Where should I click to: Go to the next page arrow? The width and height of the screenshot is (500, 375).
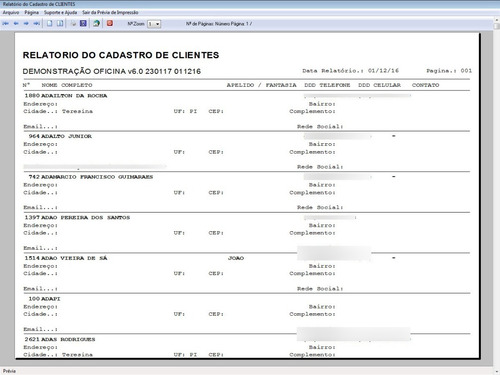(26, 24)
